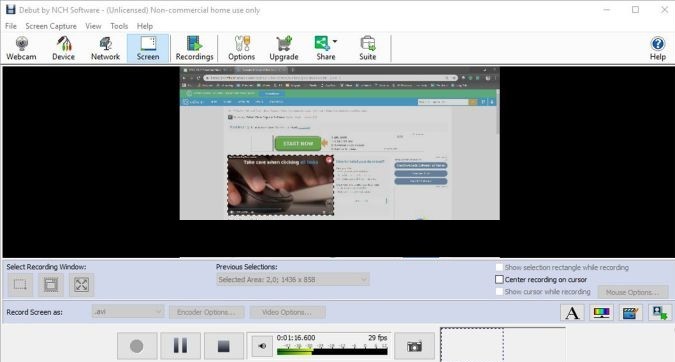
Task: Open the View menu
Action: click(93, 26)
